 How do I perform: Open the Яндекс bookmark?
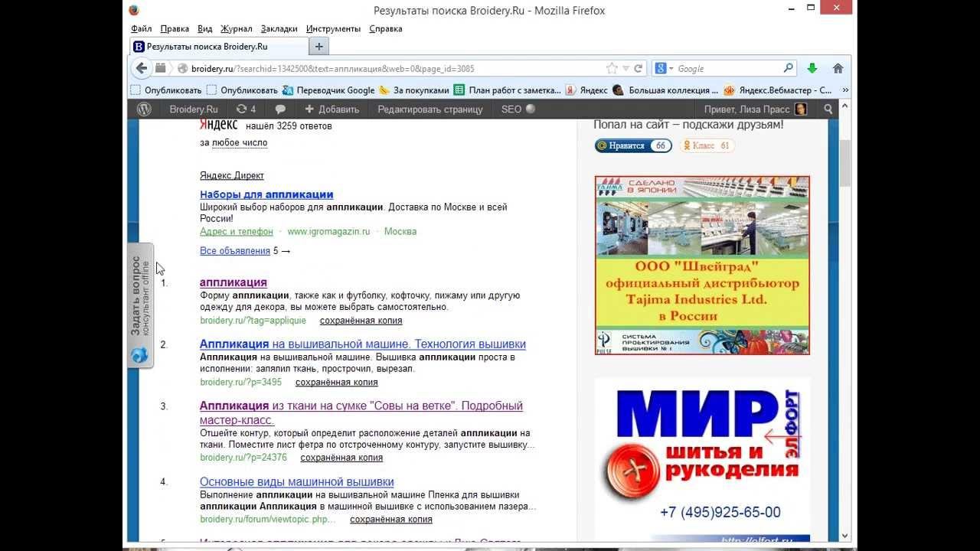(x=586, y=90)
